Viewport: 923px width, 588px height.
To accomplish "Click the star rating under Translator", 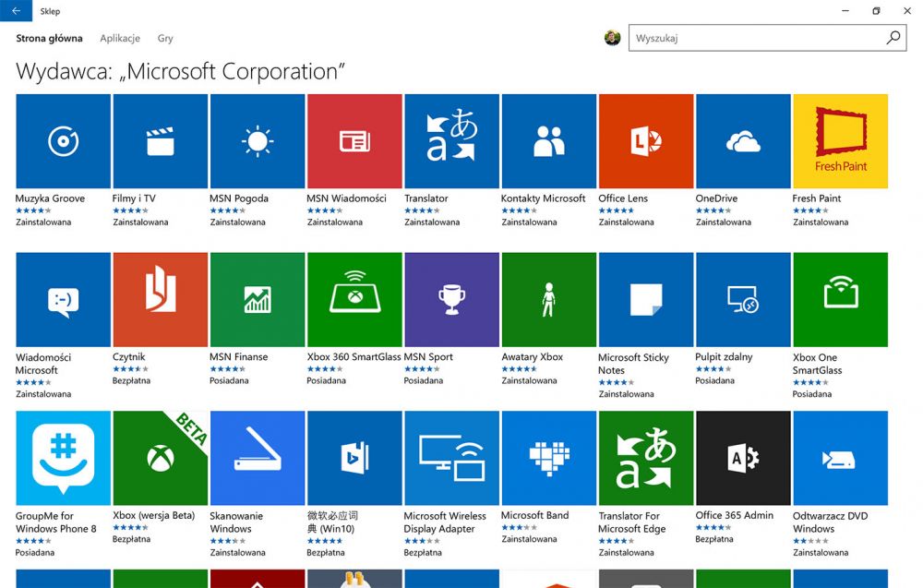I will tap(422, 210).
